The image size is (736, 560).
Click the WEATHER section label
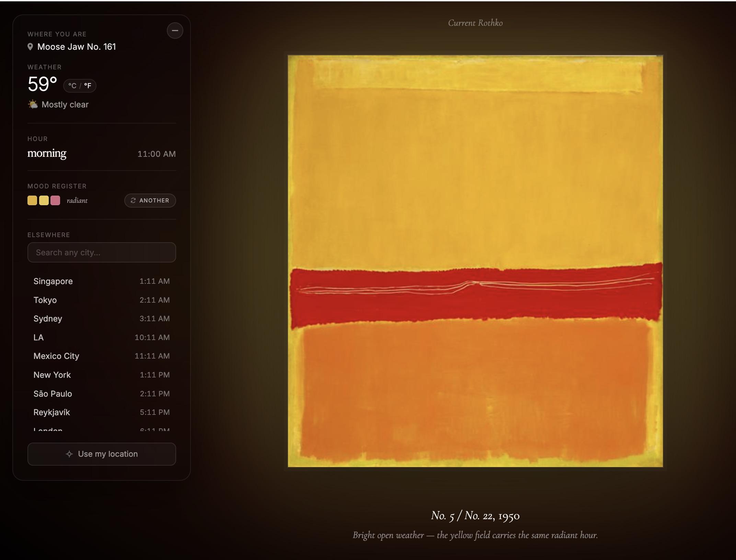coord(44,67)
